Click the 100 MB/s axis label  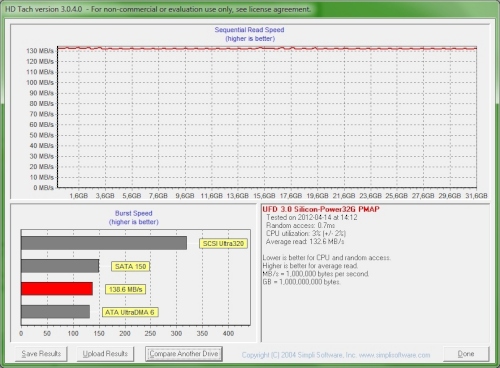(x=40, y=83)
